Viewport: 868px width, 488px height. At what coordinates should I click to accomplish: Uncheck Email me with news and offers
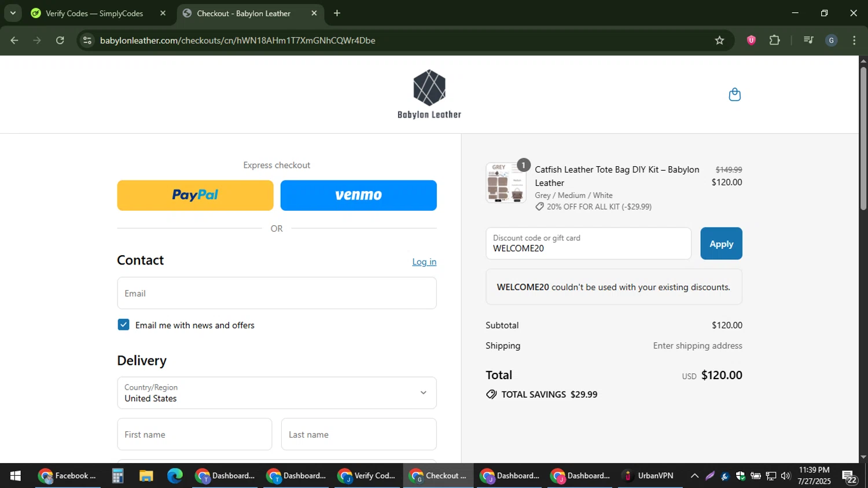pyautogui.click(x=123, y=325)
